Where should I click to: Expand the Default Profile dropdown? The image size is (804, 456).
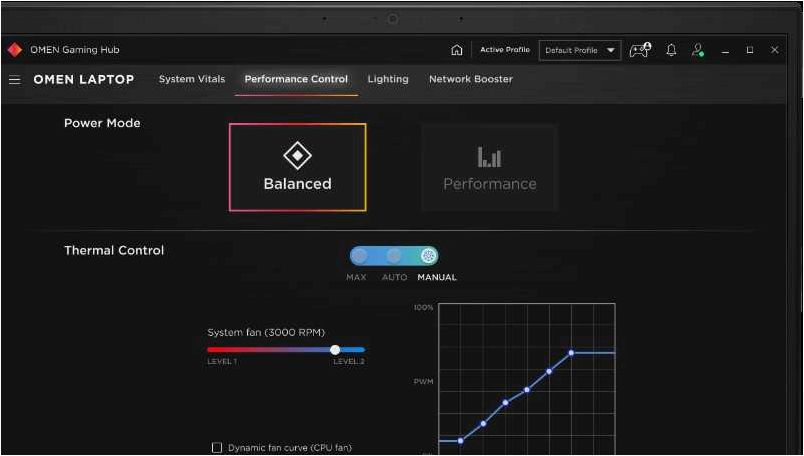pos(580,50)
